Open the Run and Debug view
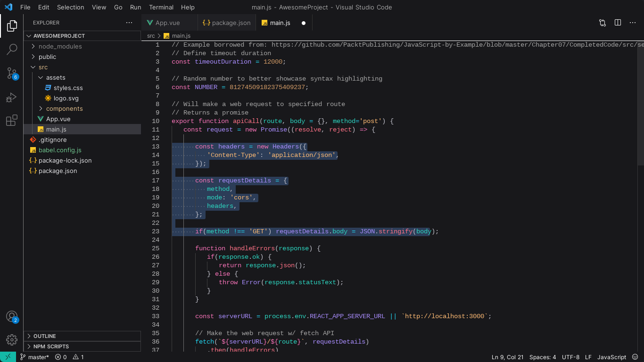This screenshot has height=362, width=644. (x=12, y=97)
